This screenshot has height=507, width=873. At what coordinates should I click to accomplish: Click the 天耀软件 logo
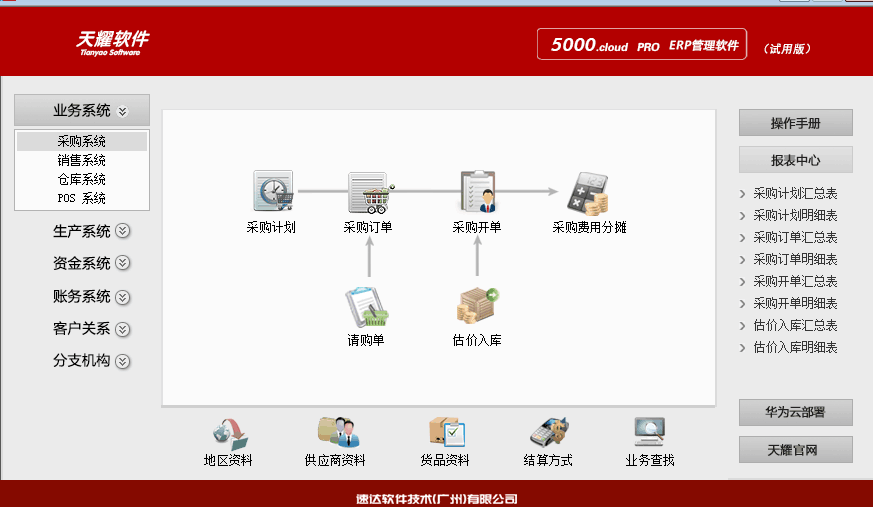point(112,43)
